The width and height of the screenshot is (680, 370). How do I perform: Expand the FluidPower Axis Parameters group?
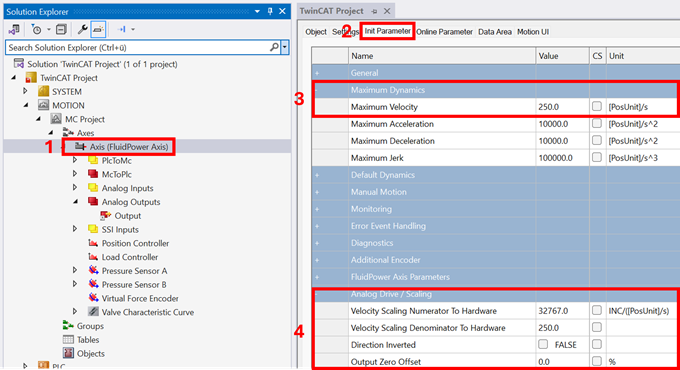tap(317, 277)
